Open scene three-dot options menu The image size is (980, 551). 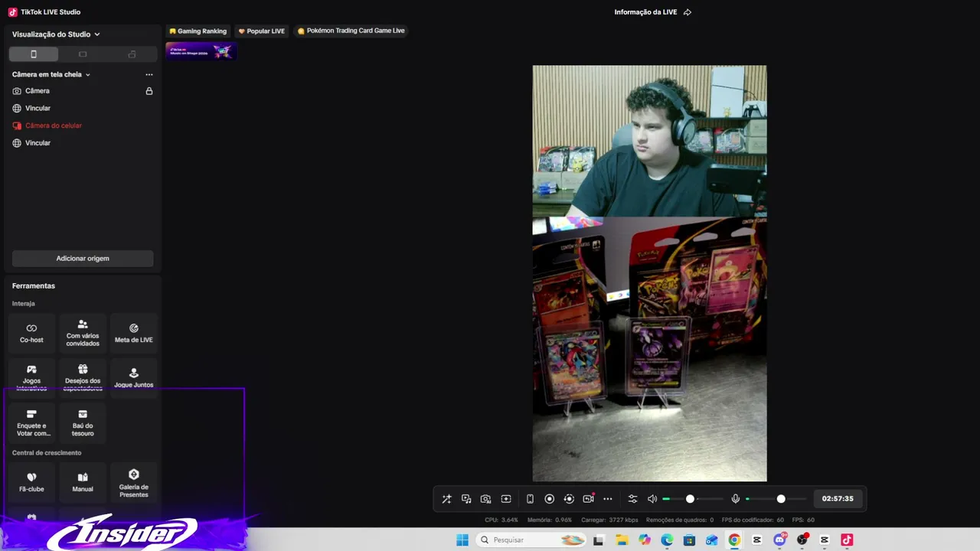click(149, 74)
